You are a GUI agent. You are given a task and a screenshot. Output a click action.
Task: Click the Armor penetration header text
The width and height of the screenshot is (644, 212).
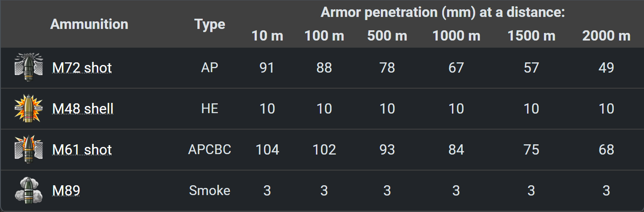[443, 12]
